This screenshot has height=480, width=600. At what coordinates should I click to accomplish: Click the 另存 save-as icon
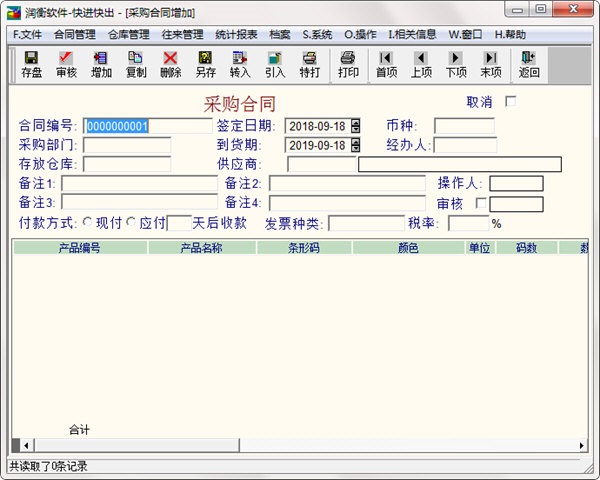(205, 57)
